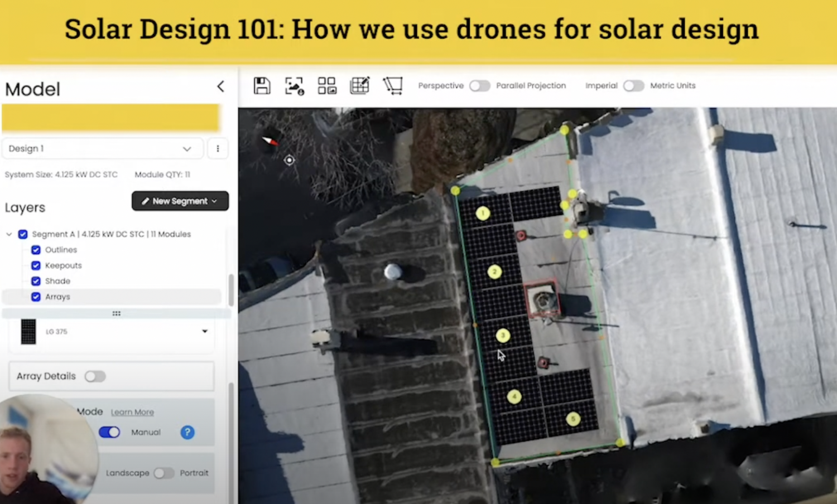Open the gallery grid view icon
Screen dimensions: 837x504
(327, 86)
